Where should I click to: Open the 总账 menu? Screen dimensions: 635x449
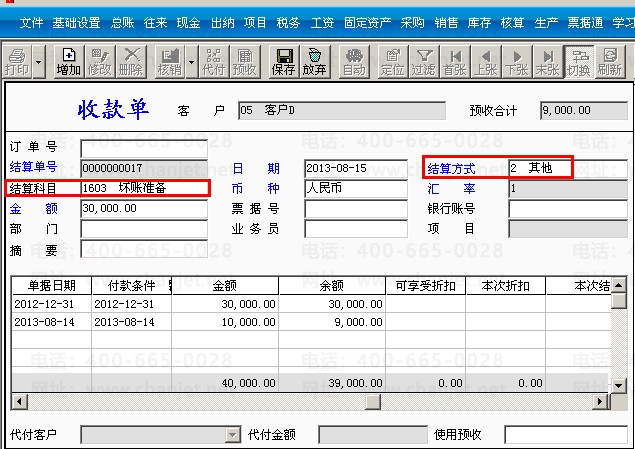[123, 23]
